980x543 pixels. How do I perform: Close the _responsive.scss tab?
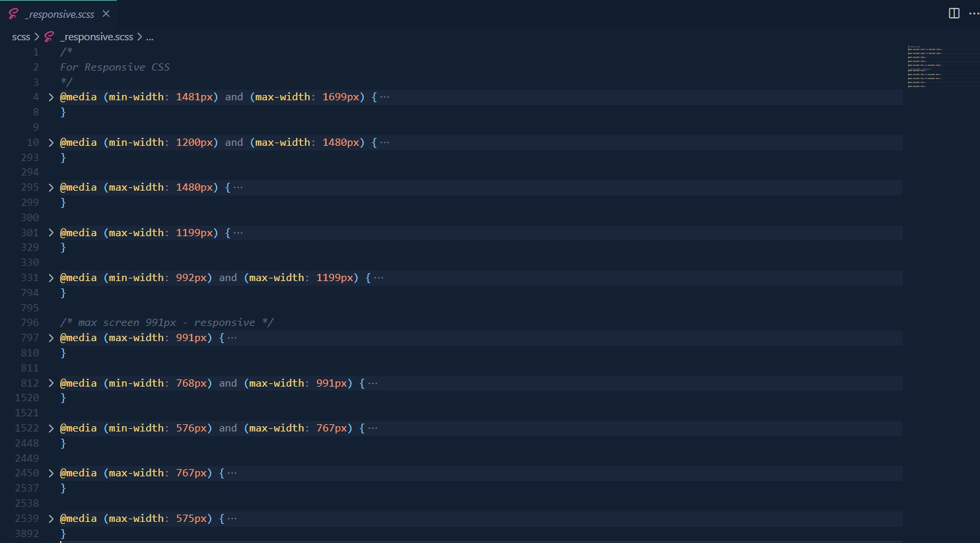(x=106, y=14)
